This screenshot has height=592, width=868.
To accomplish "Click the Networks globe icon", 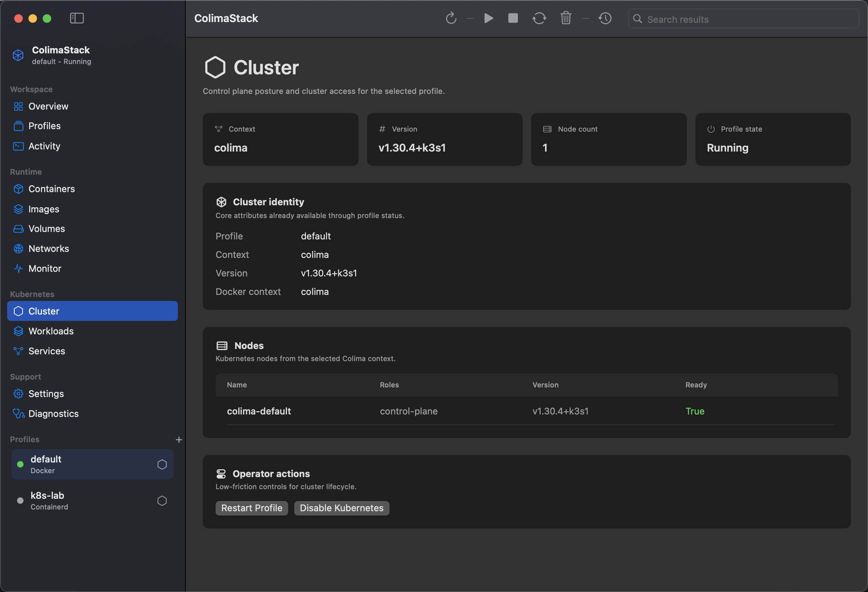I will pos(18,249).
